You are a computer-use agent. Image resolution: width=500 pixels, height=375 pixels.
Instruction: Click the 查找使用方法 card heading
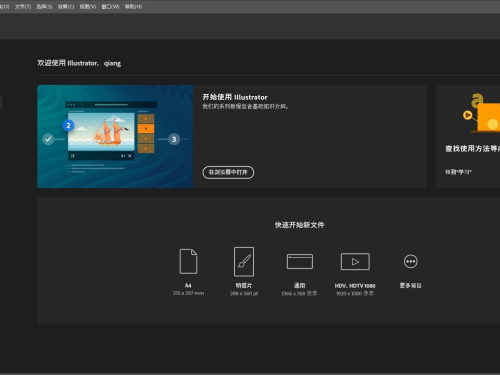pyautogui.click(x=472, y=149)
